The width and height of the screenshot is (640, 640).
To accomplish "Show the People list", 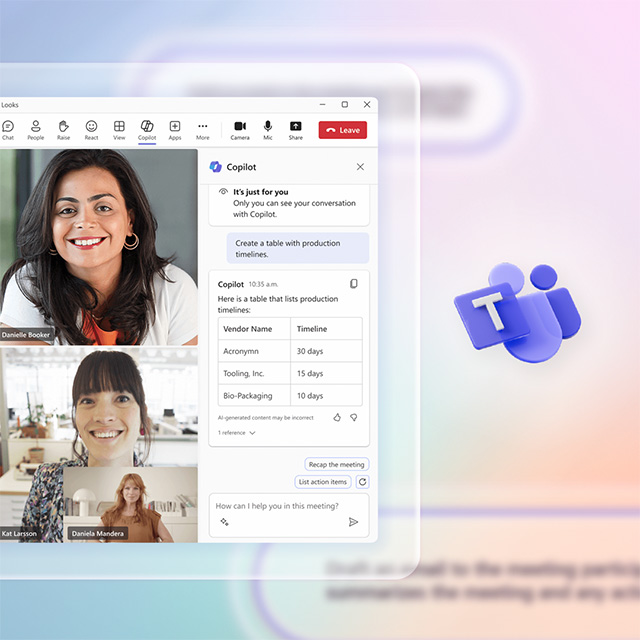I will coord(35,129).
